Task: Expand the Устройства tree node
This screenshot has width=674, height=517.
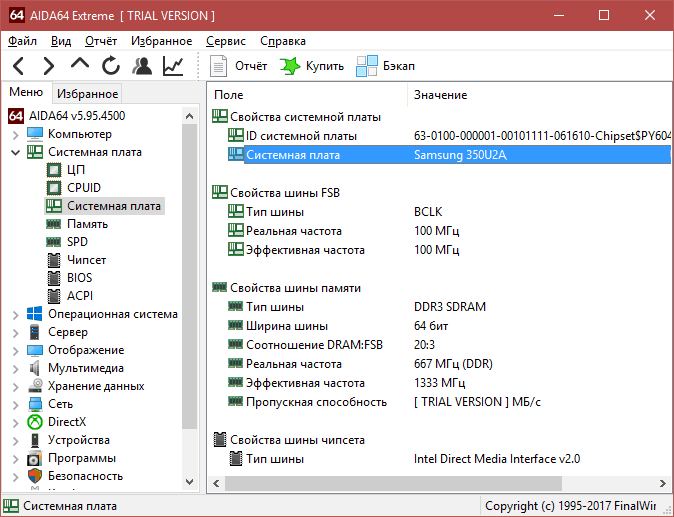Action: [15, 441]
